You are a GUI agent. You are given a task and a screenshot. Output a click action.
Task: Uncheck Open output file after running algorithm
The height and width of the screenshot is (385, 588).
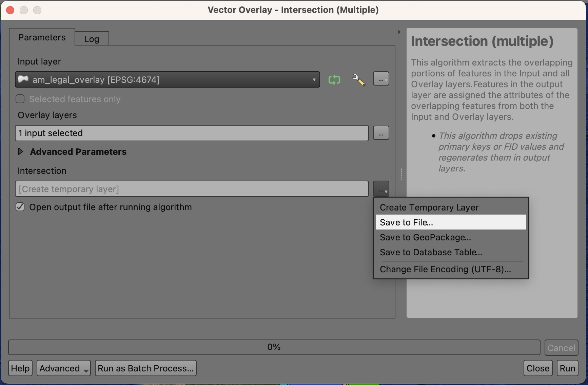20,207
